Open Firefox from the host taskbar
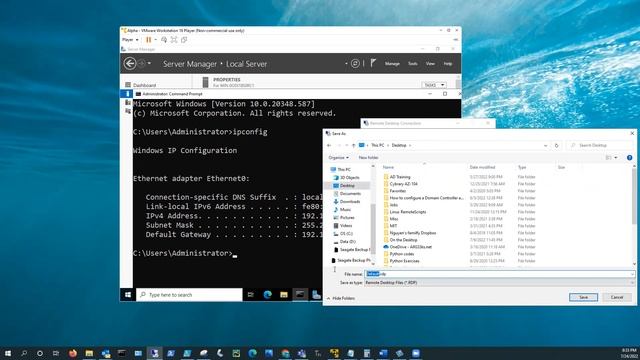The width and height of the screenshot is (640, 360). (73, 353)
